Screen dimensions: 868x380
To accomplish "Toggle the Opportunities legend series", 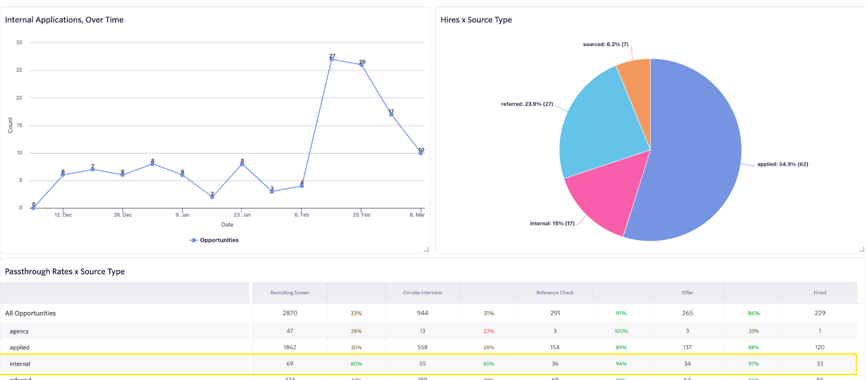I will click(214, 240).
